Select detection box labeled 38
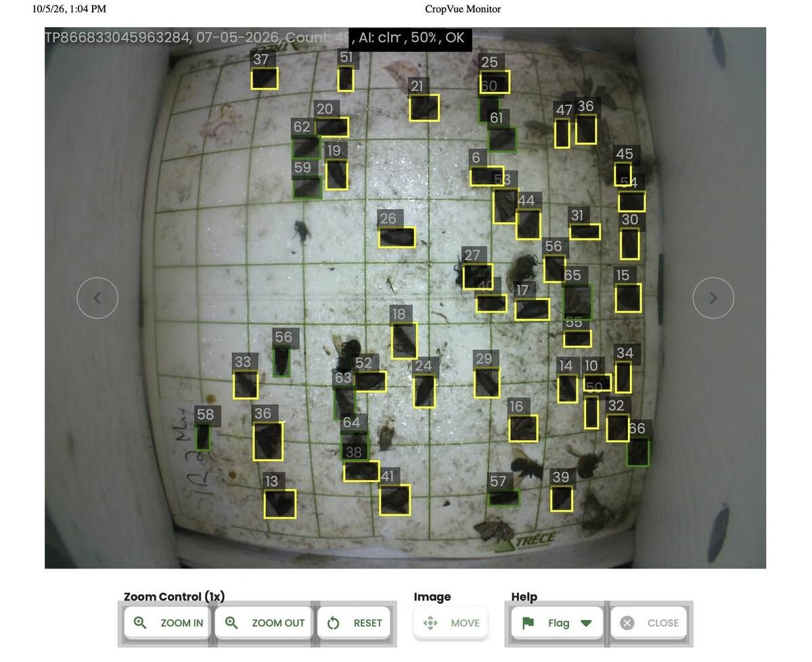The image size is (812, 662). pos(361,471)
